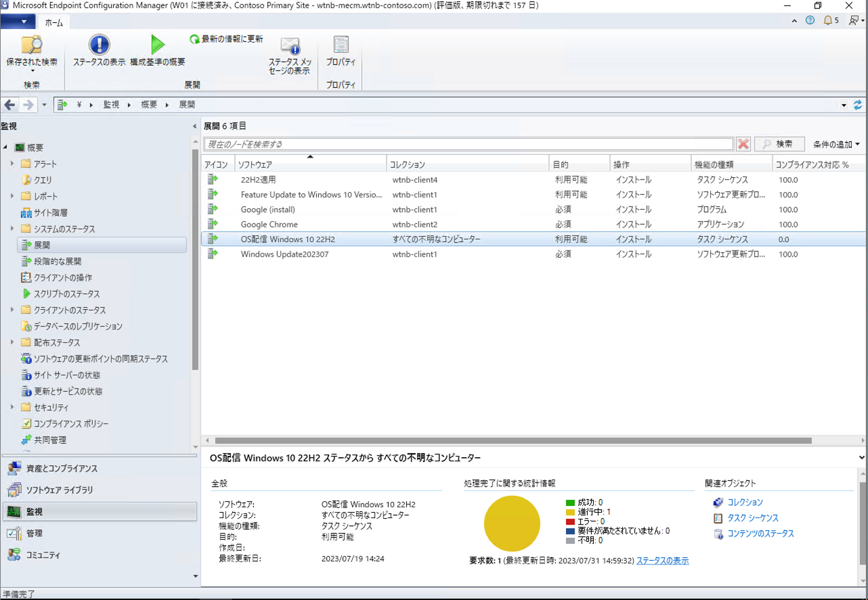
Task: Sort by the コンプライアンス対応 % column header
Action: click(x=819, y=164)
